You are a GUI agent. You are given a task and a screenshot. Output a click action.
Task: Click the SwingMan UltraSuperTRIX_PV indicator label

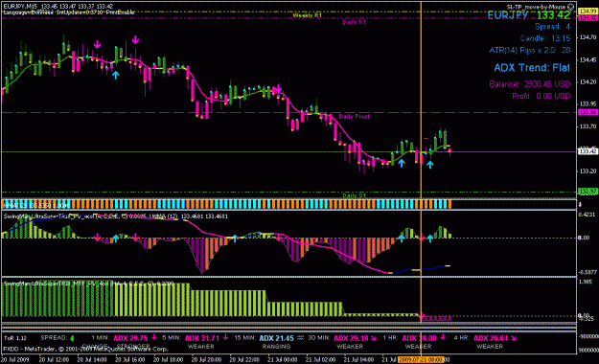point(116,216)
